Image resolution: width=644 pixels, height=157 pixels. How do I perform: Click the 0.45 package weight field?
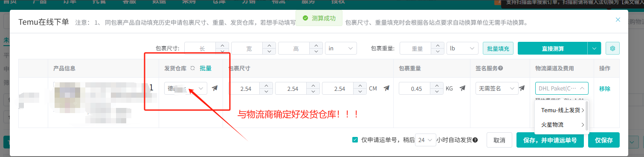tap(415, 88)
